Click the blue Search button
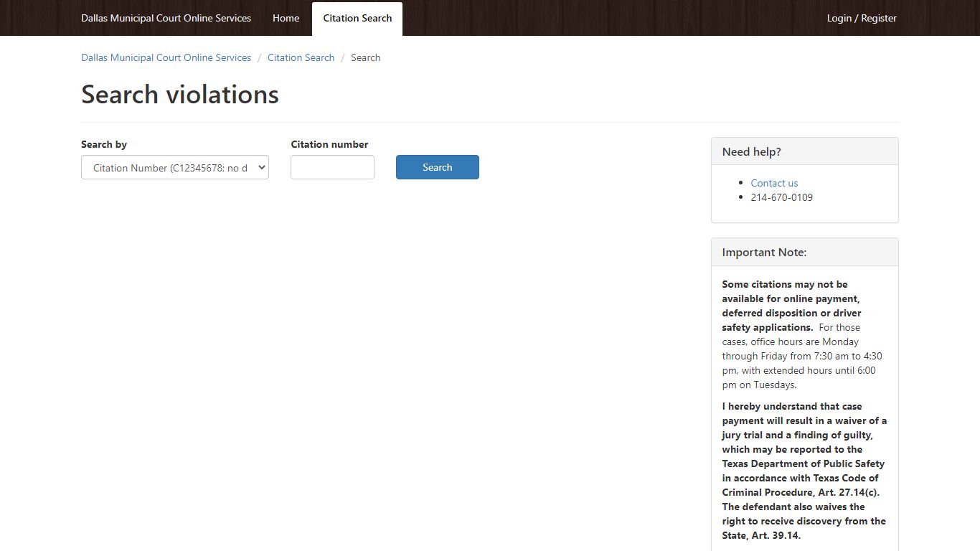 click(438, 167)
